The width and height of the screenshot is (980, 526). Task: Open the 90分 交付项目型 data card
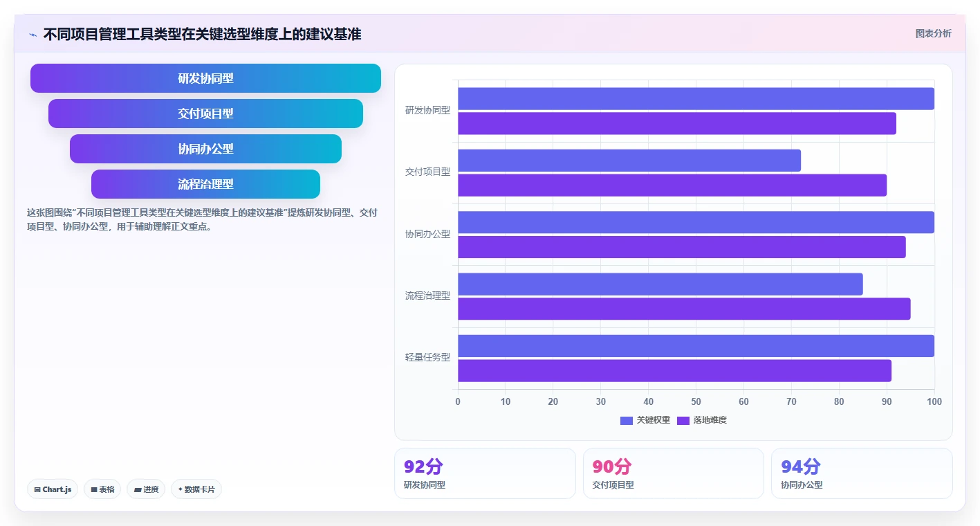(x=674, y=473)
